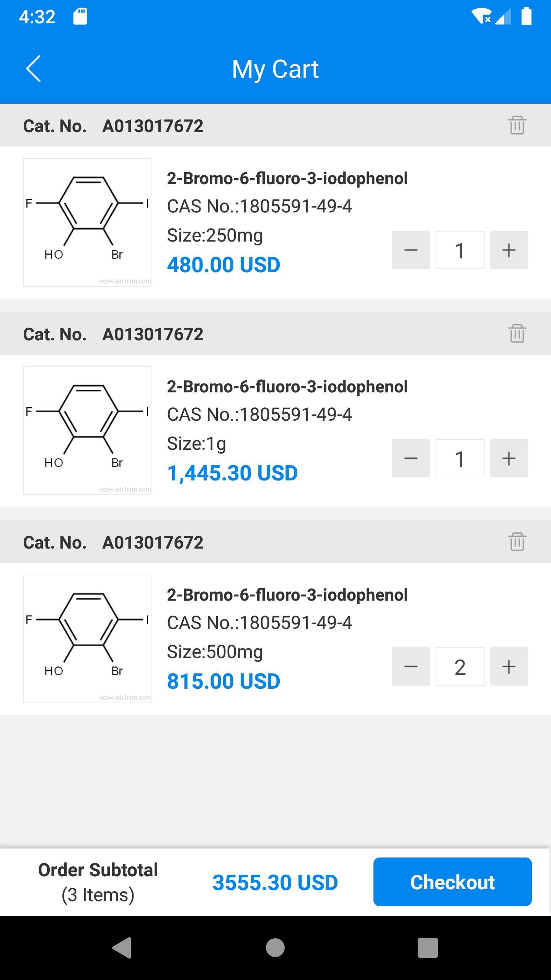
Task: Tap Android recent apps square button
Action: (428, 947)
